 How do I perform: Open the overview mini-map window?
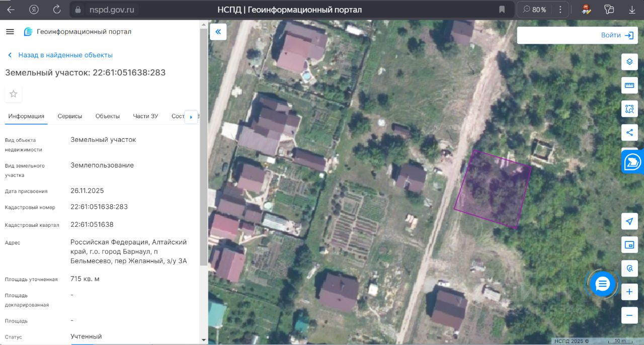[629, 245]
